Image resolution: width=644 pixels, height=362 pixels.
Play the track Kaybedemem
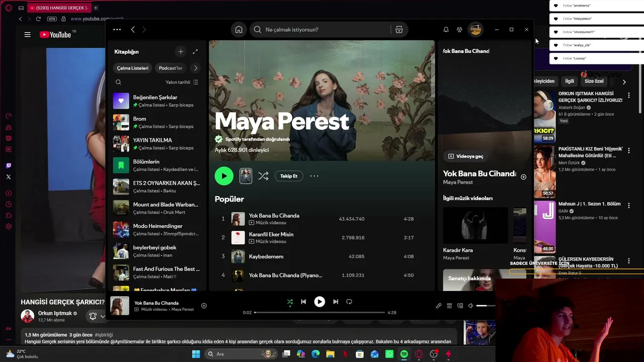(x=322, y=256)
